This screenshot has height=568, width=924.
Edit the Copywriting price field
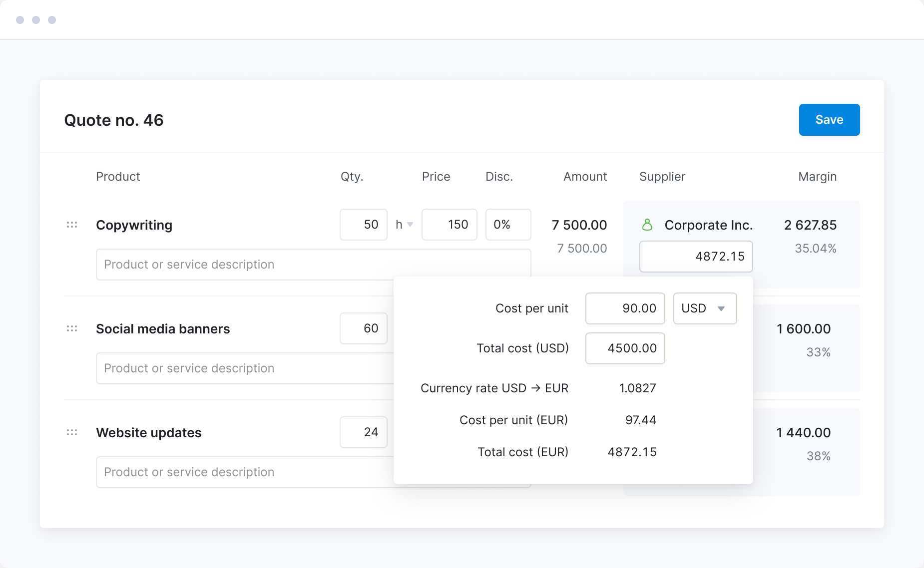click(449, 225)
